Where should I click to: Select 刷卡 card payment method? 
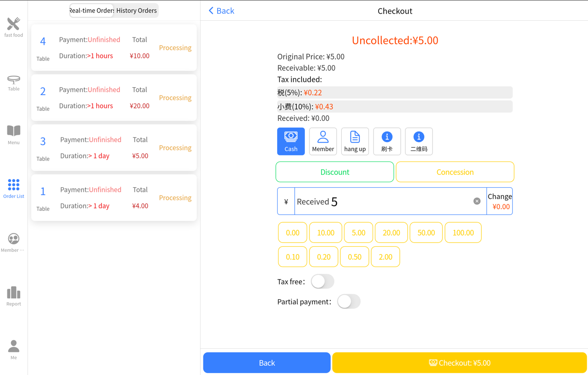click(x=387, y=141)
